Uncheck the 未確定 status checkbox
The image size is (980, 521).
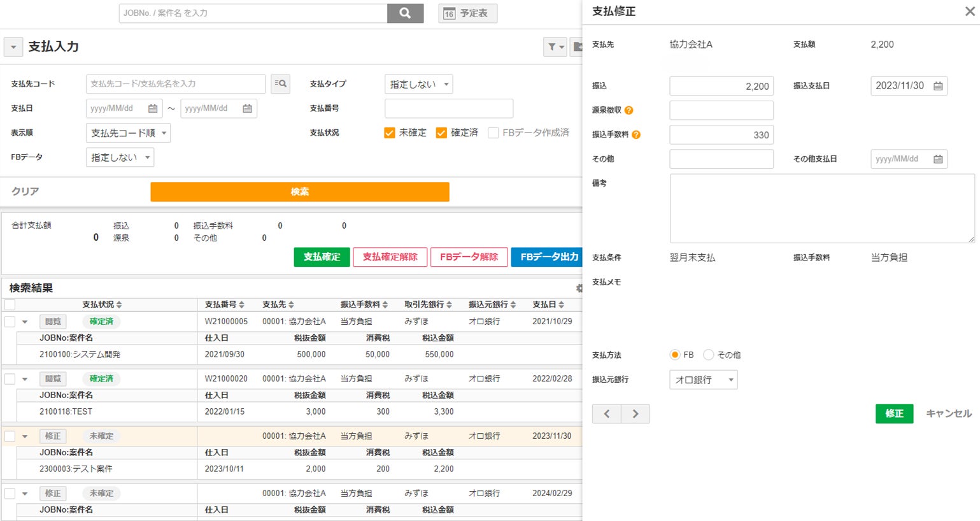(x=390, y=133)
